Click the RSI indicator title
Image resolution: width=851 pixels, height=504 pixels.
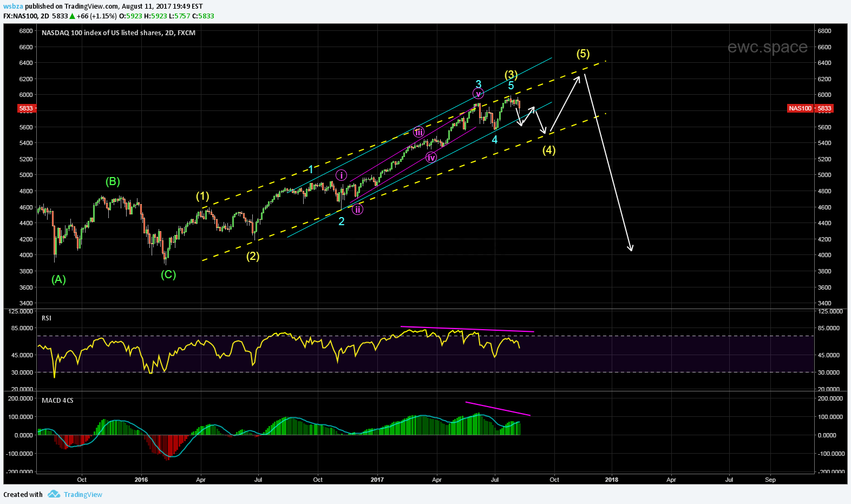pyautogui.click(x=47, y=318)
